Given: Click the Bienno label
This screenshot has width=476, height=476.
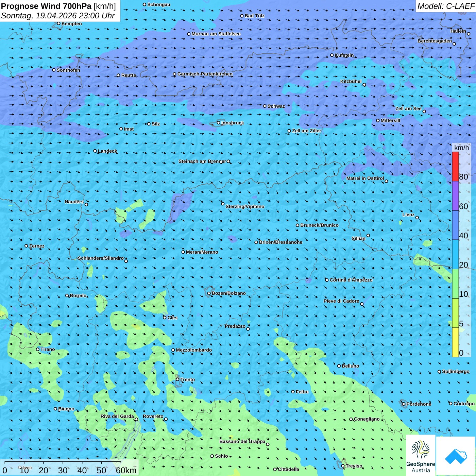Looking at the screenshot, I should point(66,409).
